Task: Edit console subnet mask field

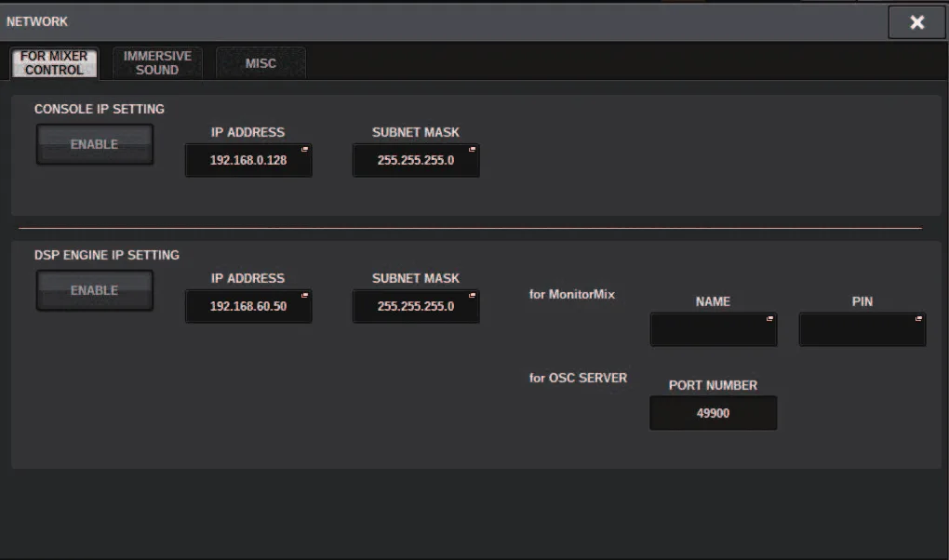Action: point(416,160)
